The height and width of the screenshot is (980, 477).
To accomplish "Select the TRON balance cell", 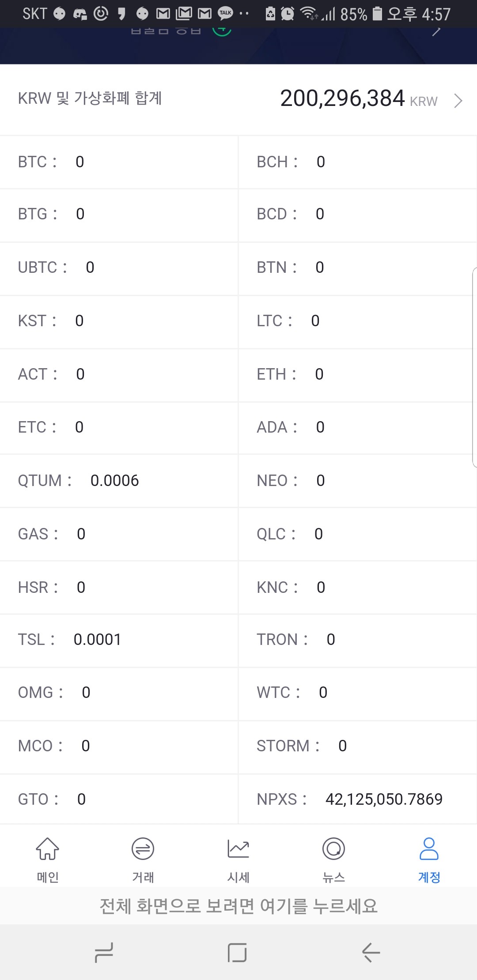I will click(358, 640).
